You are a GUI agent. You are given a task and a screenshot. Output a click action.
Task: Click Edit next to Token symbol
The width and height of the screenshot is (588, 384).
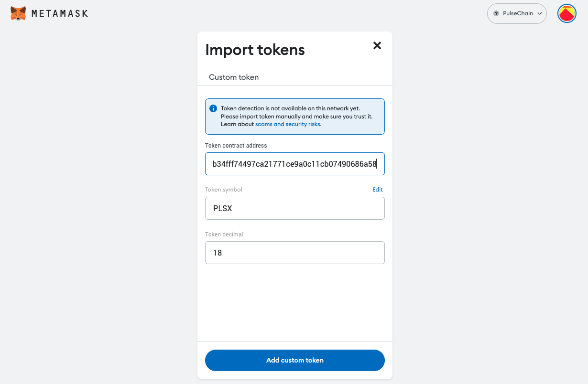click(x=378, y=190)
